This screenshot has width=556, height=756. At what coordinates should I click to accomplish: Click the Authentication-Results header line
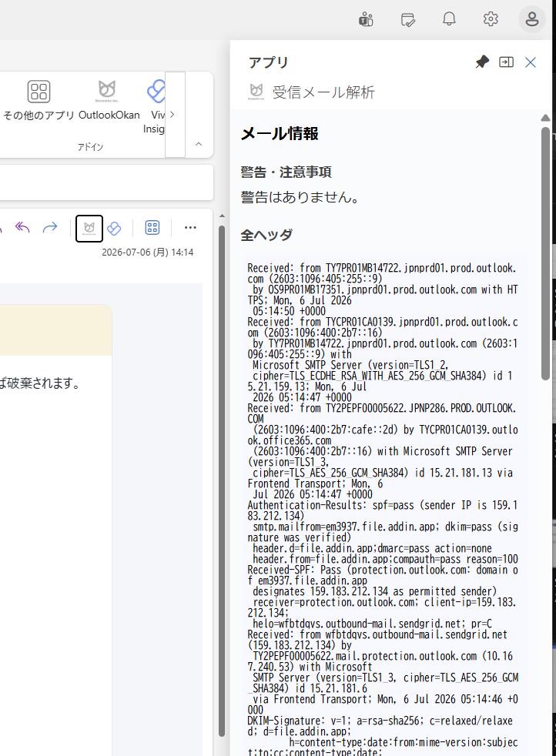pos(383,510)
